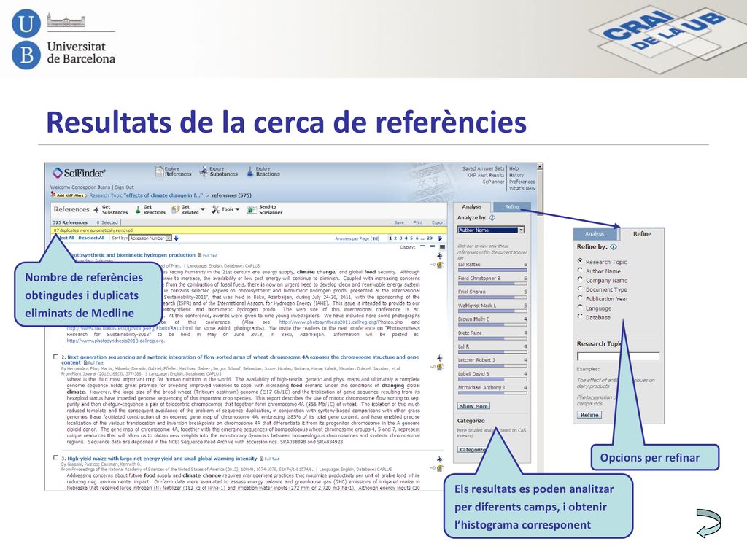This screenshot has height=560, width=747.
Task: Click the slide return arrow icon
Action: pos(708,524)
